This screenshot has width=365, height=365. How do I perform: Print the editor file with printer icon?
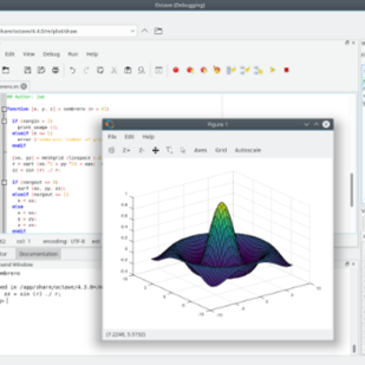(x=55, y=70)
